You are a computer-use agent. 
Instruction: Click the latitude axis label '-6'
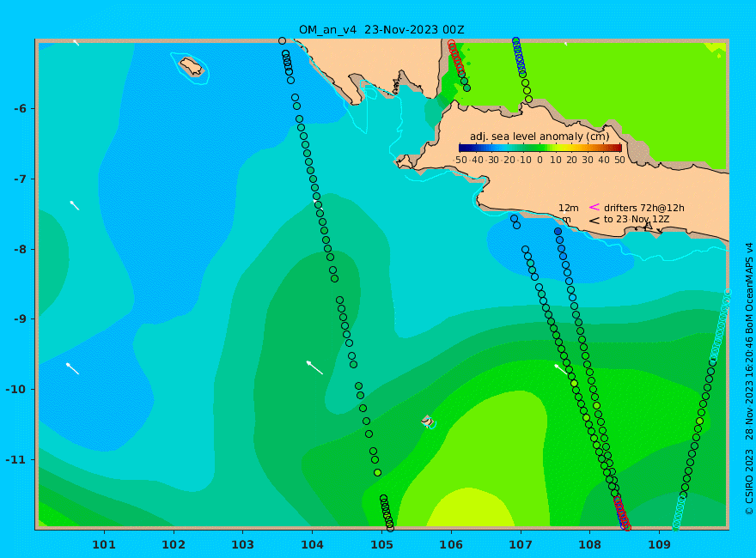coord(20,108)
